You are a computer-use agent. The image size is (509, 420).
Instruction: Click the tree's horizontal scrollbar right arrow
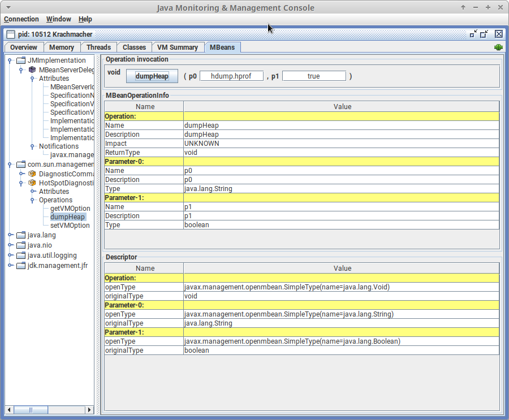point(89,410)
